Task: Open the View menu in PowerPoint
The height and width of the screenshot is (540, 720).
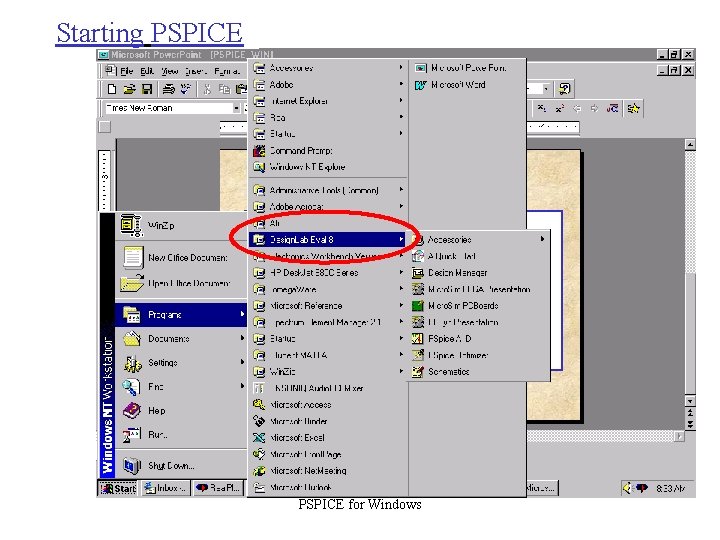Action: pyautogui.click(x=169, y=71)
